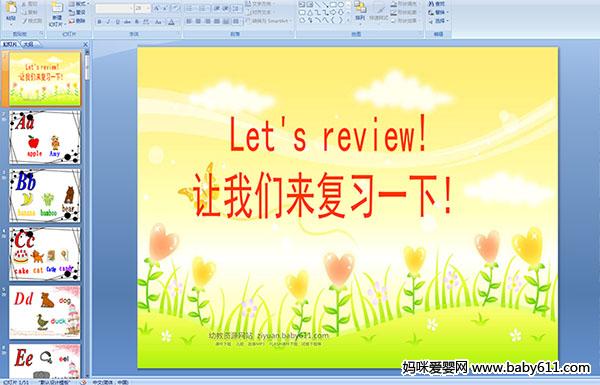This screenshot has height=385, width=600.
Task: Click the Line Spacing icon
Action: tap(236, 8)
